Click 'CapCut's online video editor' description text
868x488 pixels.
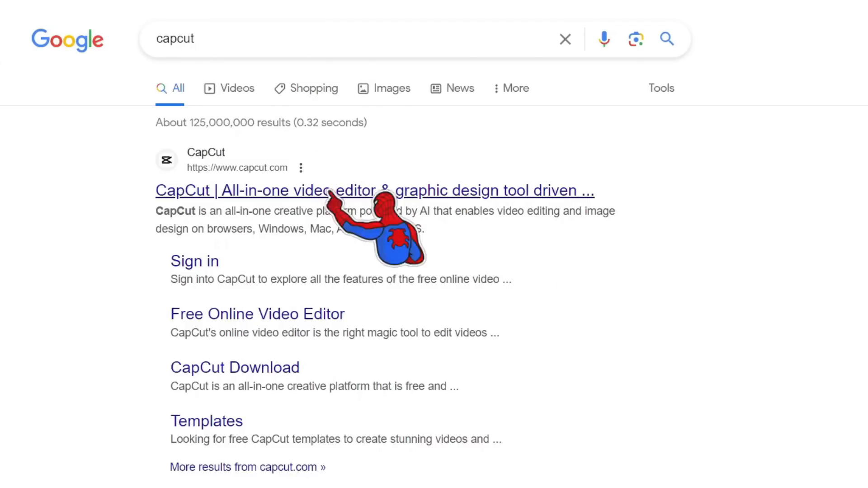(x=335, y=333)
